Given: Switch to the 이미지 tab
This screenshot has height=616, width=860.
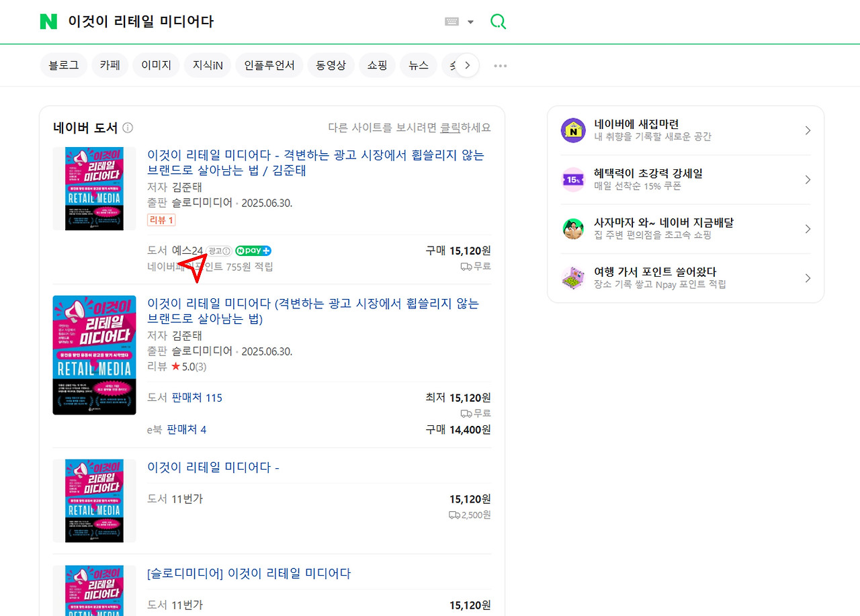Looking at the screenshot, I should (x=156, y=65).
